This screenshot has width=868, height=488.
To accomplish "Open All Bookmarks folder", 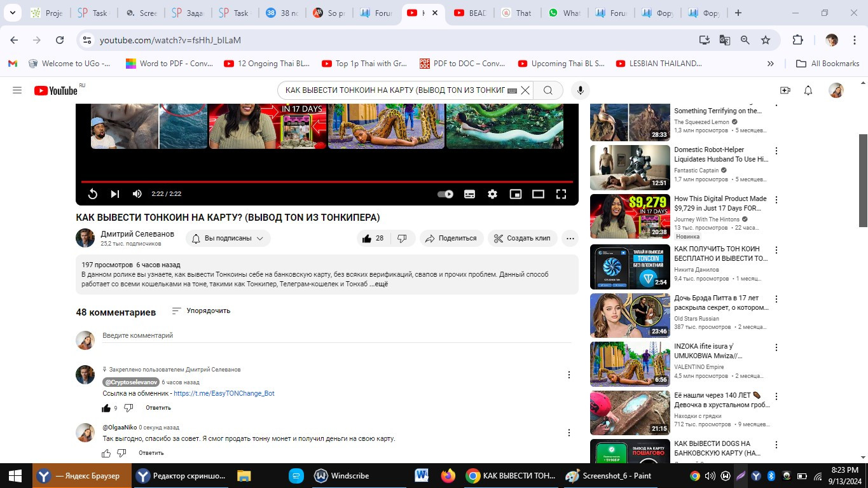I will tap(827, 64).
